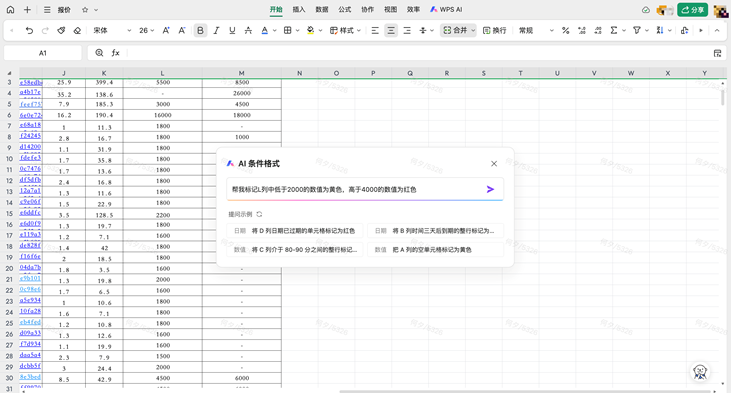
Task: Choose the 把 A 列的空单元格 example
Action: [435, 250]
